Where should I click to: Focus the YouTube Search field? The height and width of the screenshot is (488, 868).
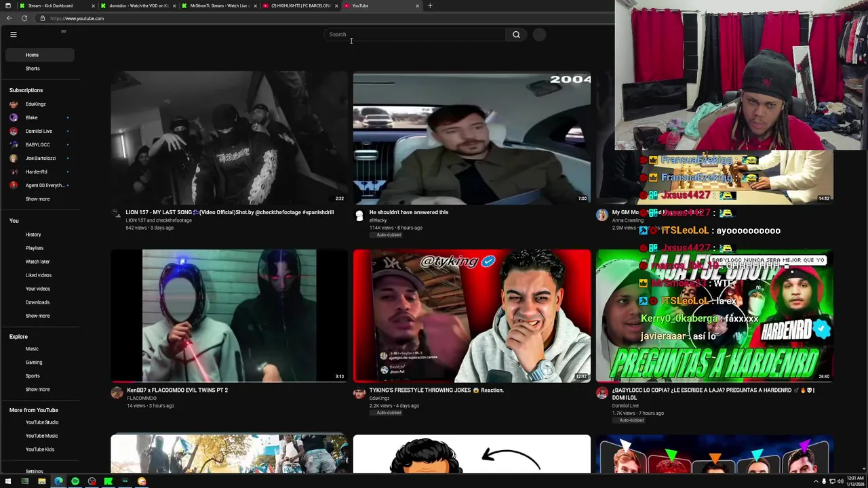[415, 35]
